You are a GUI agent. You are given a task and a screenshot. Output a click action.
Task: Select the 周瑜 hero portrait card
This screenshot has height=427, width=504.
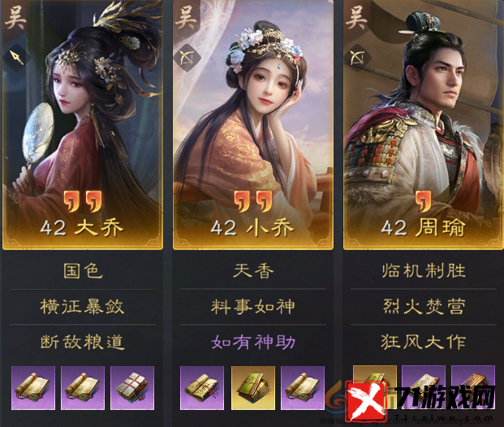click(x=424, y=125)
